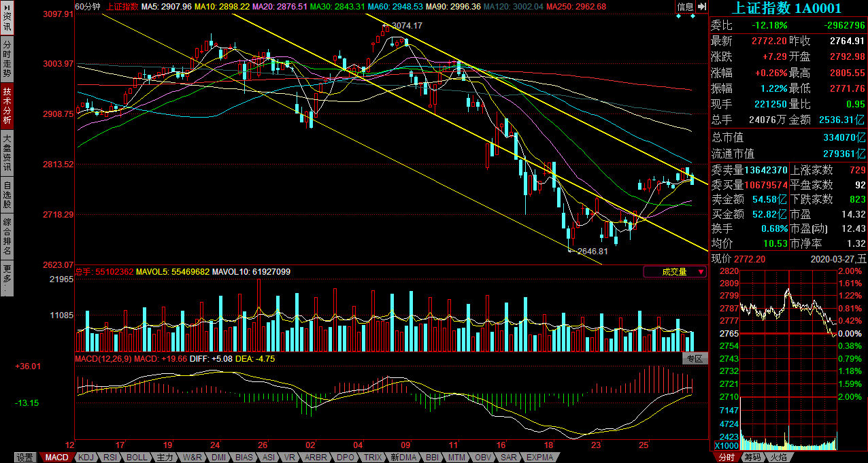Click the 2646.81 low price marker
The height and width of the screenshot is (463, 868).
point(592,251)
